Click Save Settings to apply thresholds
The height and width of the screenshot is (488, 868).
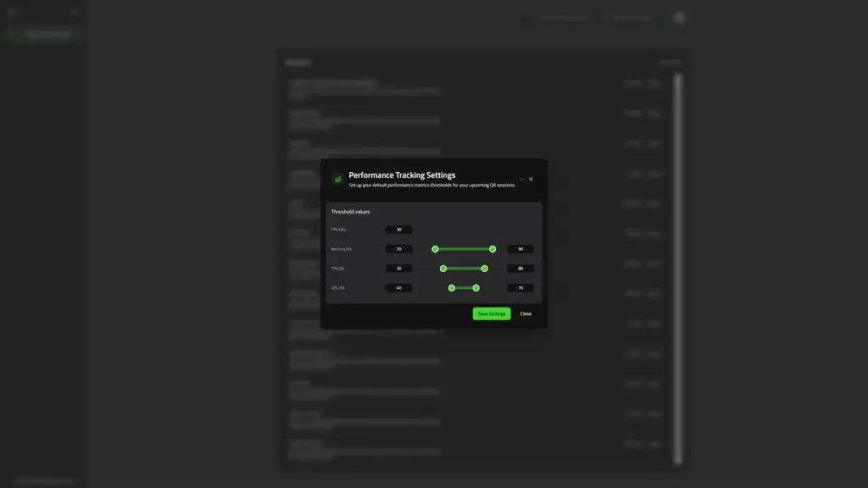point(492,313)
